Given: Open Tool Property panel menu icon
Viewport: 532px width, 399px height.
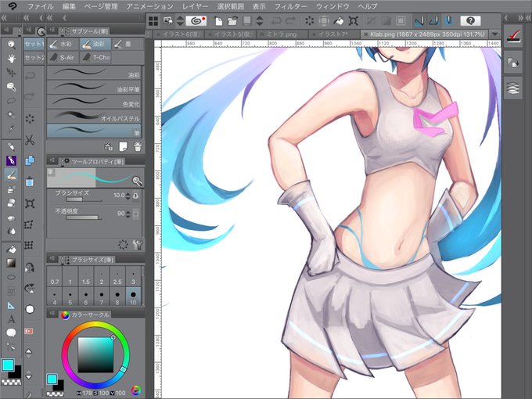Looking at the screenshot, I should [x=52, y=160].
